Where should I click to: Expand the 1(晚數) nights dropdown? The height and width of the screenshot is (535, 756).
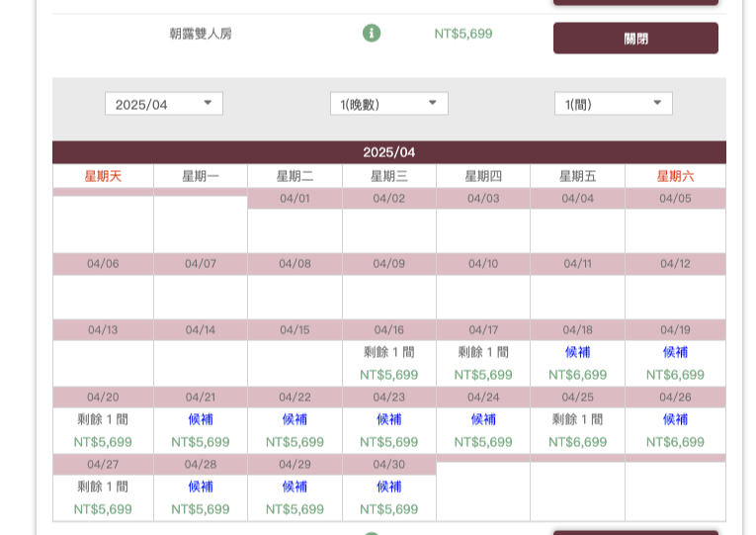[388, 104]
